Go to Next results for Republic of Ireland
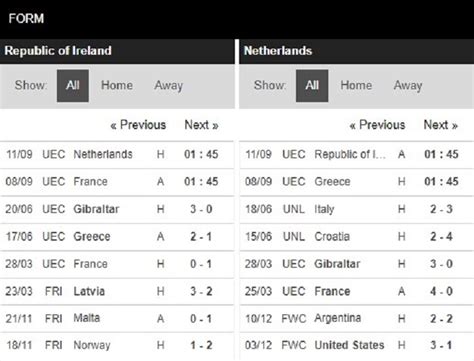The width and height of the screenshot is (474, 361). coord(202,125)
